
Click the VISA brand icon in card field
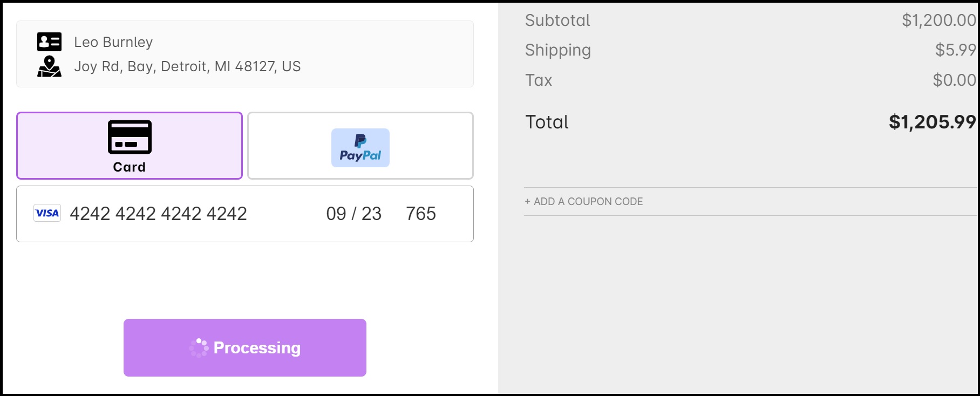click(47, 213)
